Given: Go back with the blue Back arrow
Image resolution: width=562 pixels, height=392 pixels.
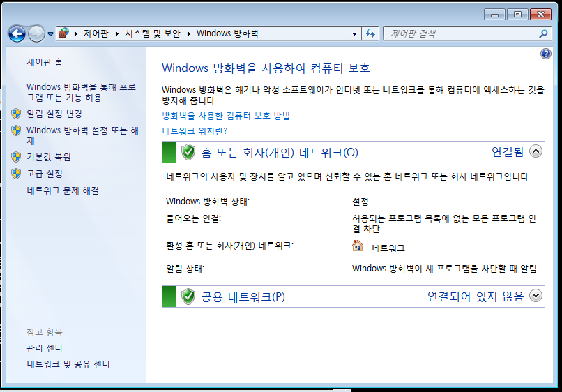Looking at the screenshot, I should (x=17, y=34).
